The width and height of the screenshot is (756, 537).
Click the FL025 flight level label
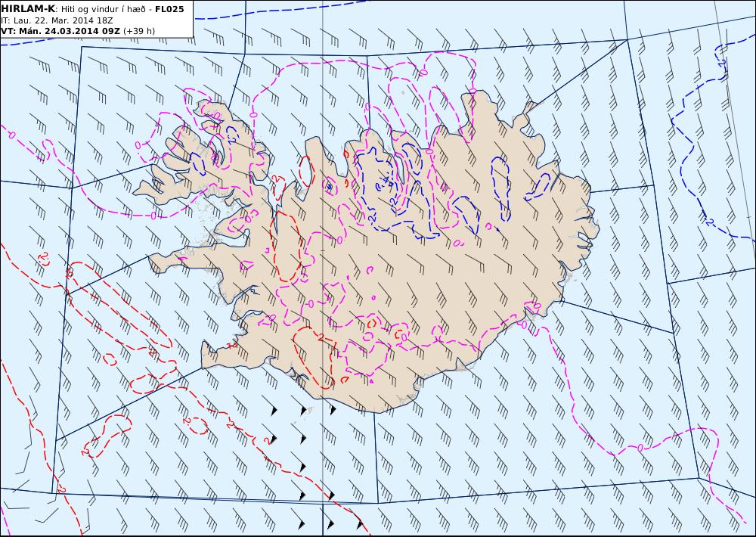[169, 9]
